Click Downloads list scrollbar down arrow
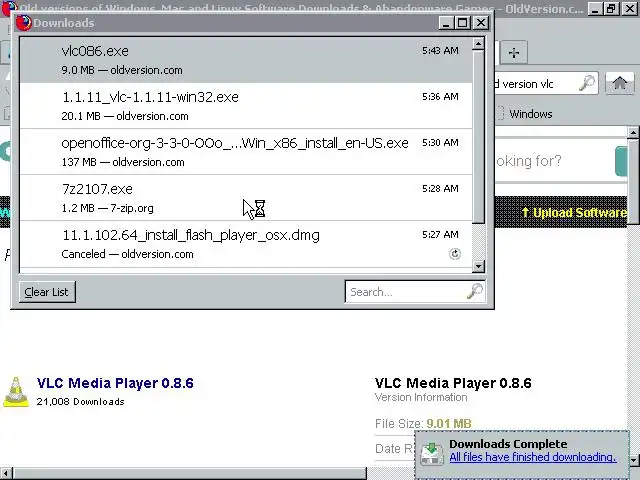640x480 pixels. [478, 267]
